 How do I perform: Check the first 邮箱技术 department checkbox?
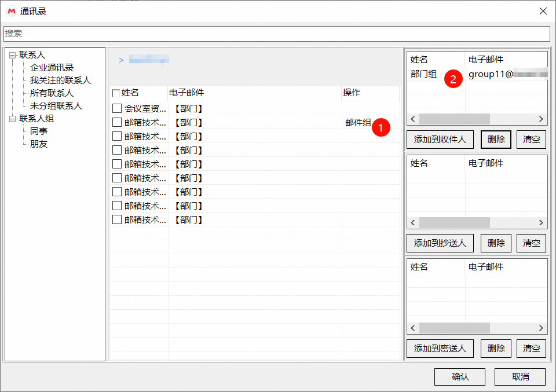[115, 122]
